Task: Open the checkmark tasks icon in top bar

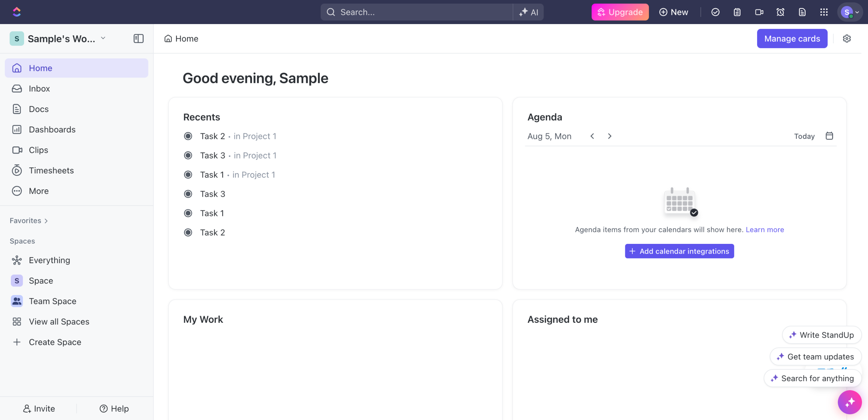Action: (x=715, y=12)
